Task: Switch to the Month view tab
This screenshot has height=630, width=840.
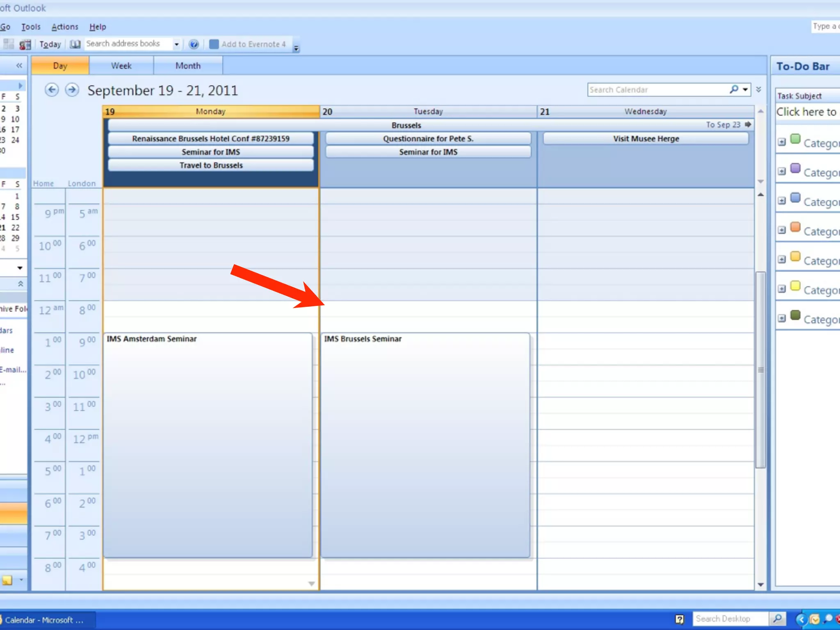Action: tap(188, 66)
